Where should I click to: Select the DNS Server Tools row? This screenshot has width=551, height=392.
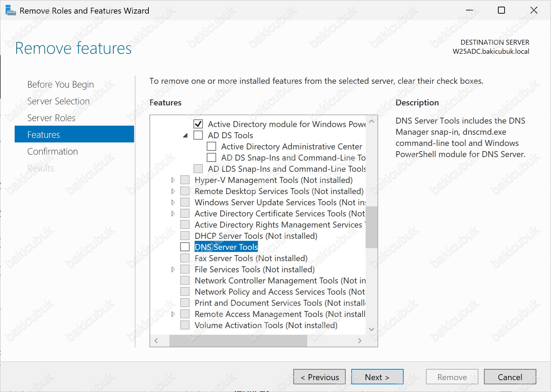point(226,247)
